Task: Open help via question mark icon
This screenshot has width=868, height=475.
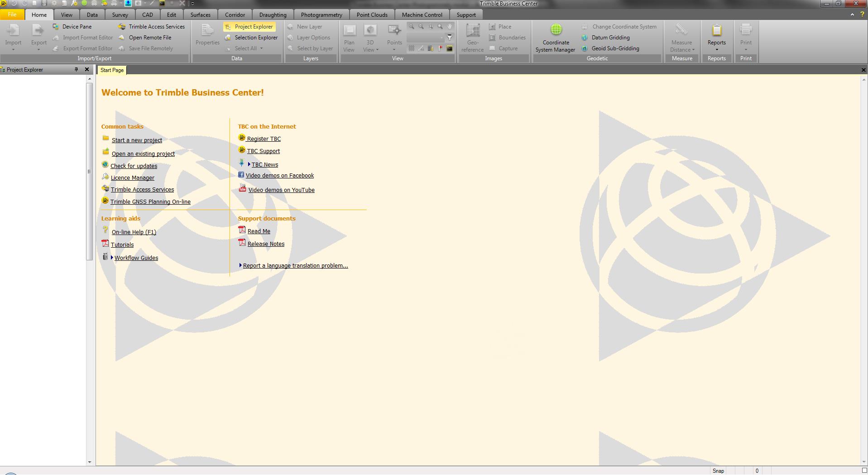Action: (x=862, y=14)
